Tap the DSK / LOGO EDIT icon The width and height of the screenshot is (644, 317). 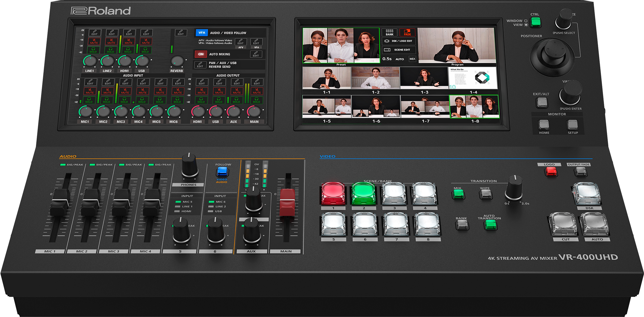coord(399,41)
